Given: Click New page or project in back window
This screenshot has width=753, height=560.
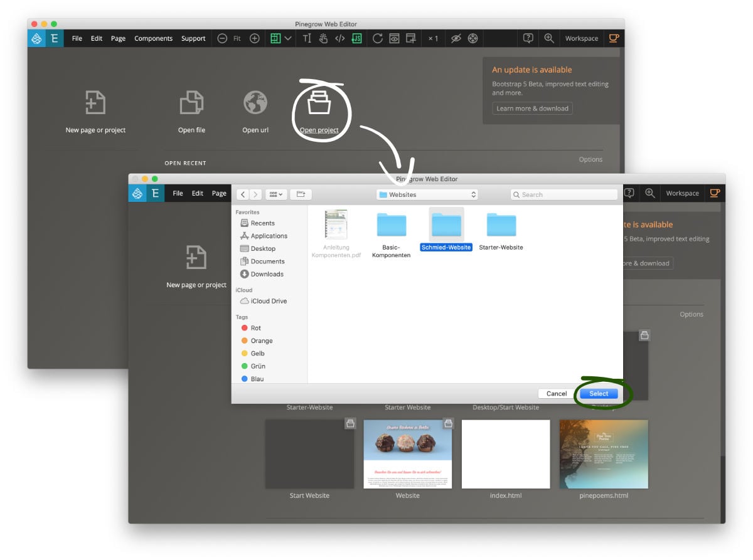Looking at the screenshot, I should [95, 112].
